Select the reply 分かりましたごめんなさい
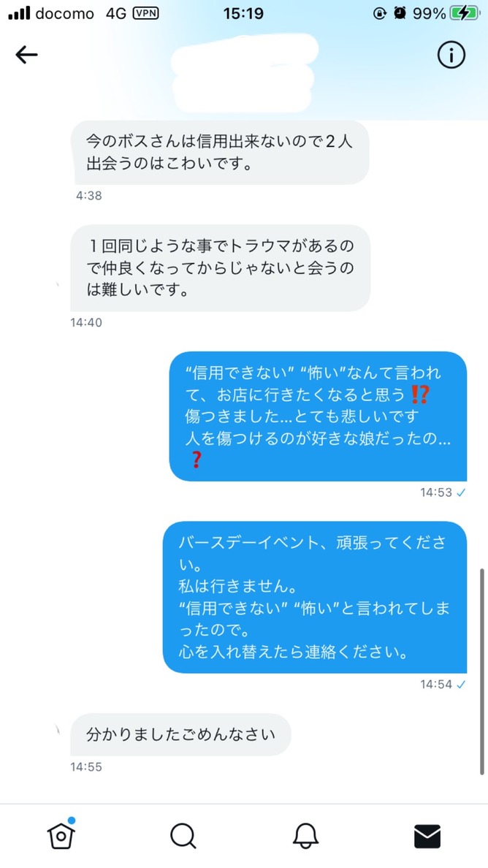The image size is (488, 868). [180, 734]
